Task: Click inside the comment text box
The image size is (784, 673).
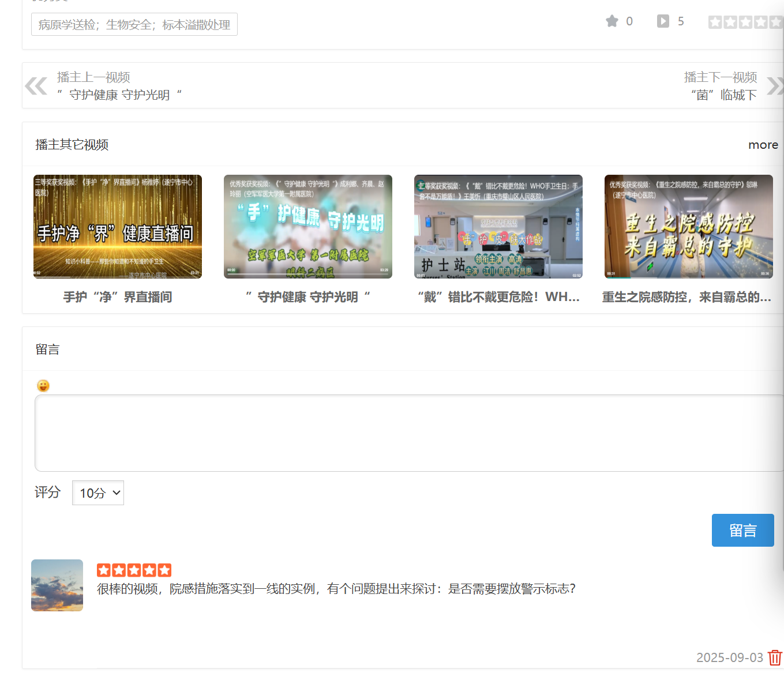Action: click(x=404, y=433)
